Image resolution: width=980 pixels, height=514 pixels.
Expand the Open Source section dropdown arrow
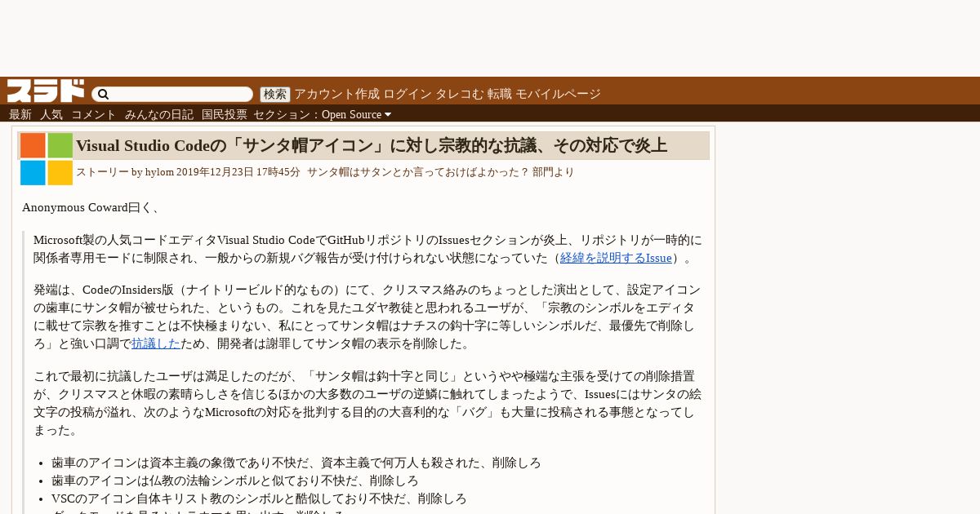coord(388,114)
